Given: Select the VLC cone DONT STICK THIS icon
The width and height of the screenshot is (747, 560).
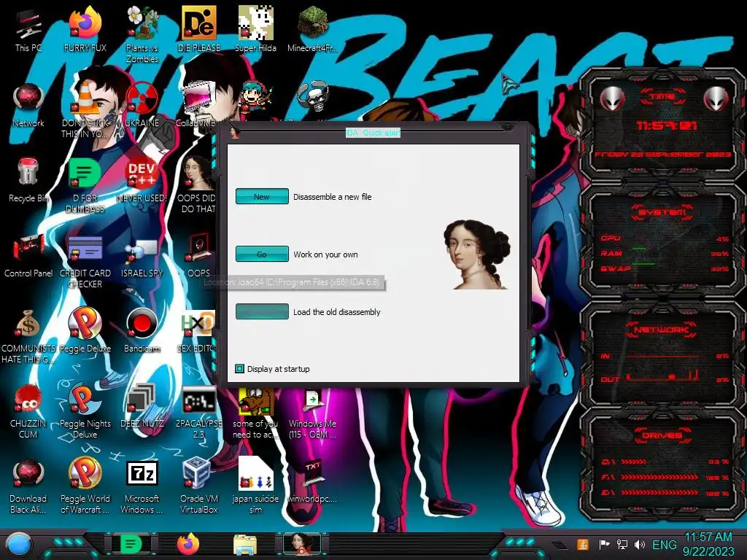Looking at the screenshot, I should (x=85, y=109).
